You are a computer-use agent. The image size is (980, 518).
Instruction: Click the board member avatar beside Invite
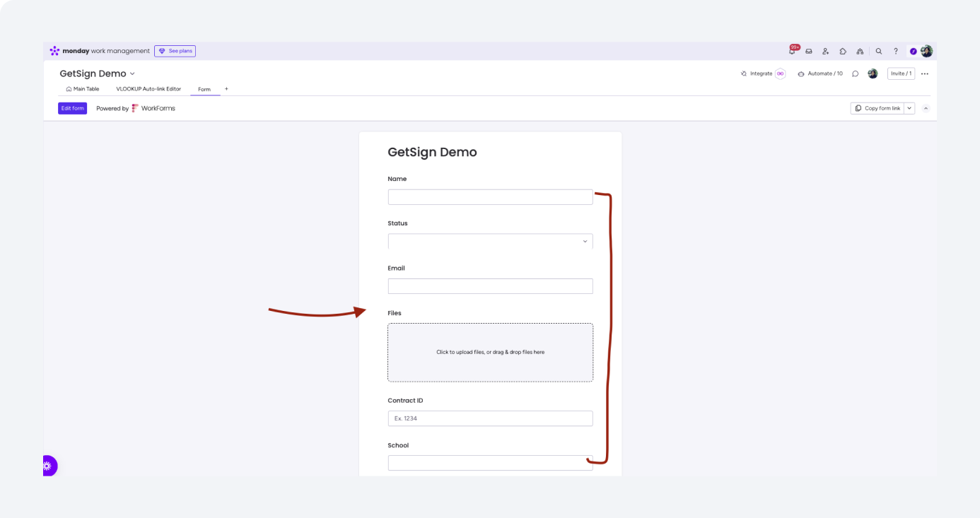873,73
